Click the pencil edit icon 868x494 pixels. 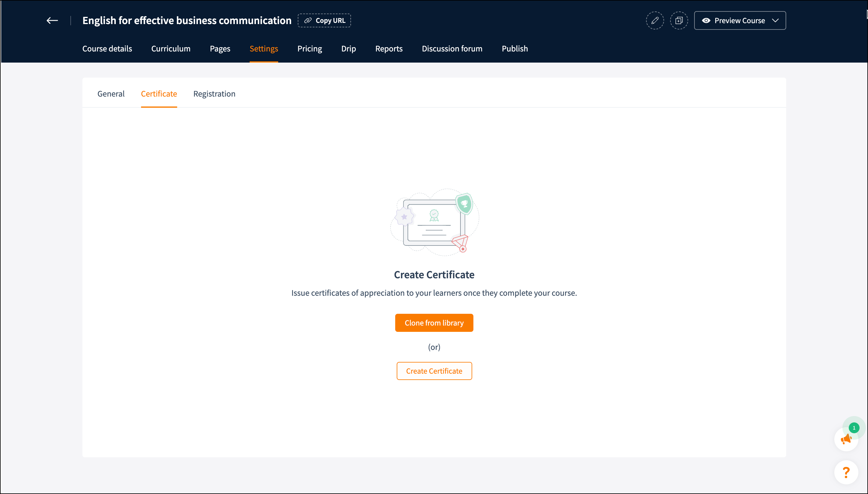click(655, 21)
